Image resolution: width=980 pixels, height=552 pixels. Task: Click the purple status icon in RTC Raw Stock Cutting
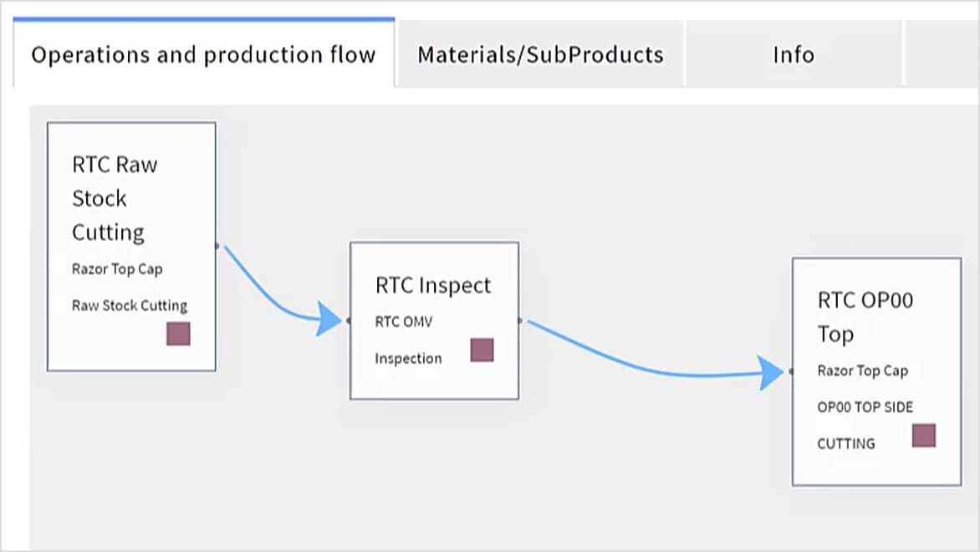click(x=178, y=333)
